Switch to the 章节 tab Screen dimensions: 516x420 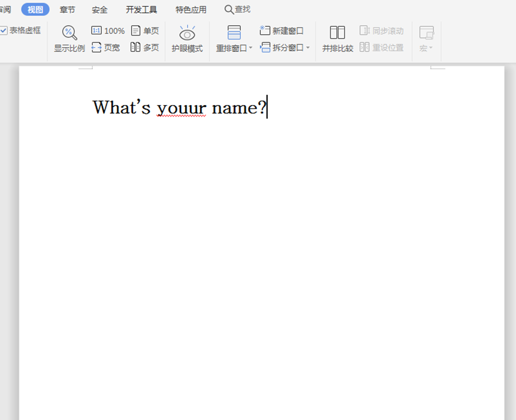(x=68, y=10)
